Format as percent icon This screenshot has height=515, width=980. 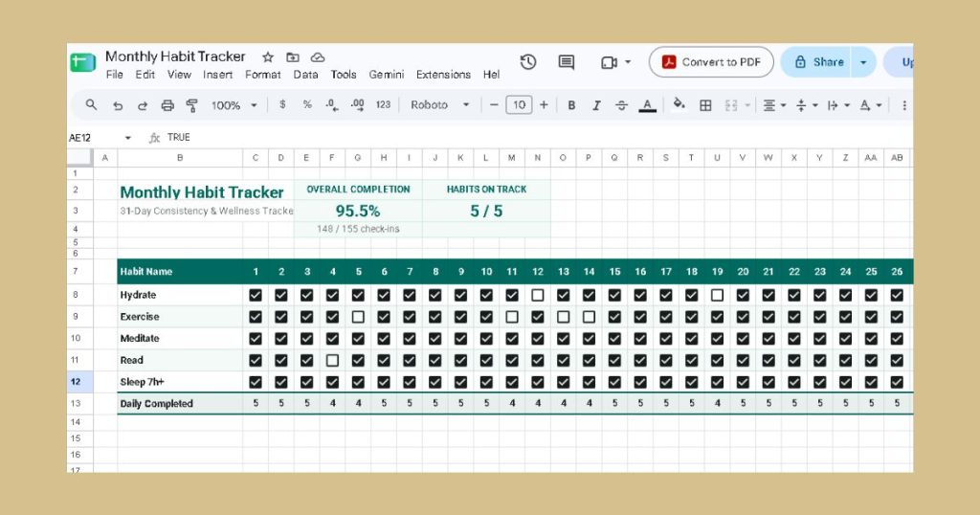[x=307, y=105]
